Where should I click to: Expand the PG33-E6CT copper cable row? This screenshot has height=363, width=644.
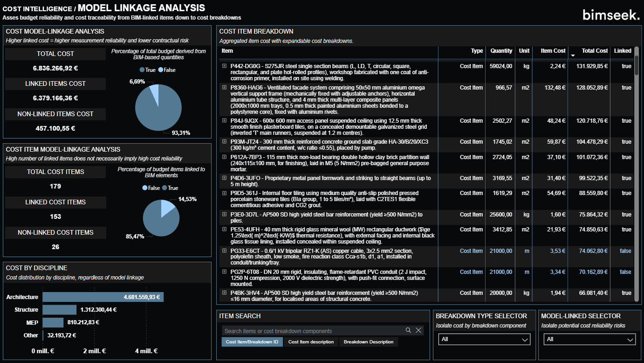point(224,251)
